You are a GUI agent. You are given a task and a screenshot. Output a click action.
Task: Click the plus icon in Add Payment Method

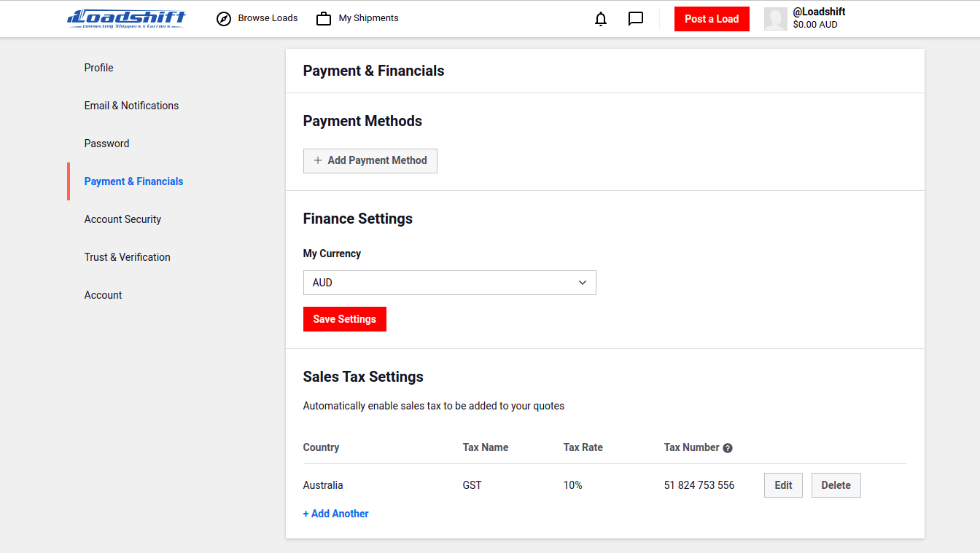coord(317,160)
